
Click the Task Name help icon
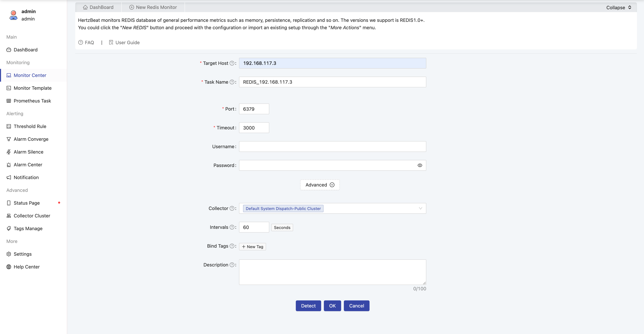point(232,82)
